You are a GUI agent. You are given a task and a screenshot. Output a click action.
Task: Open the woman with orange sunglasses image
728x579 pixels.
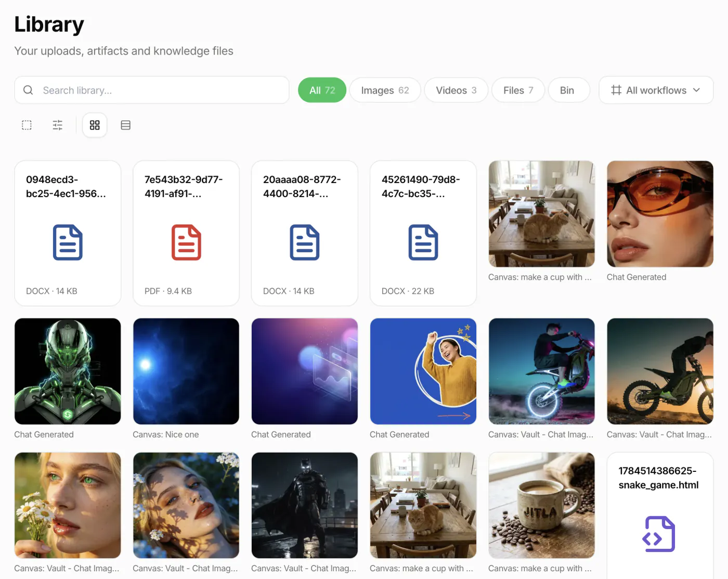660,214
